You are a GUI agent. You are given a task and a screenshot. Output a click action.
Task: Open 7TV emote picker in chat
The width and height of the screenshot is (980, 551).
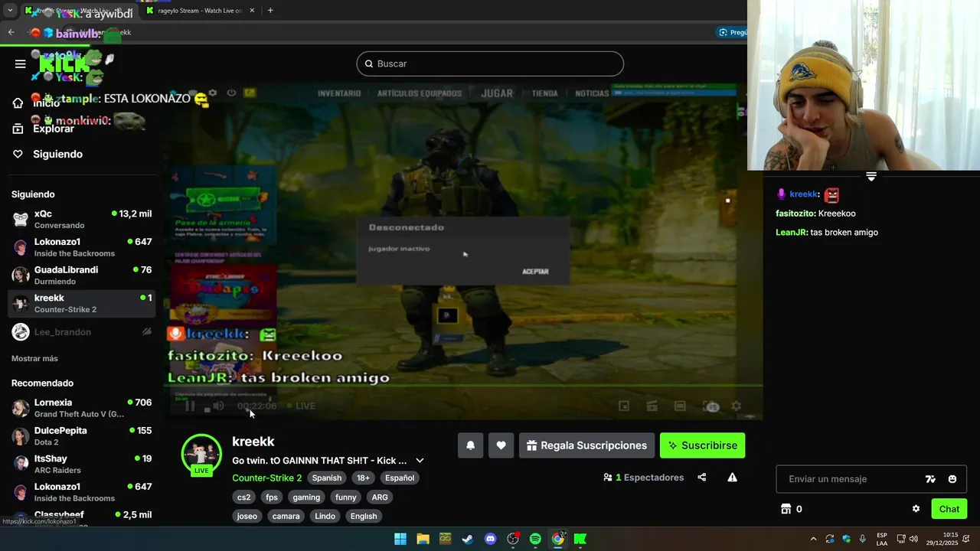click(x=930, y=479)
